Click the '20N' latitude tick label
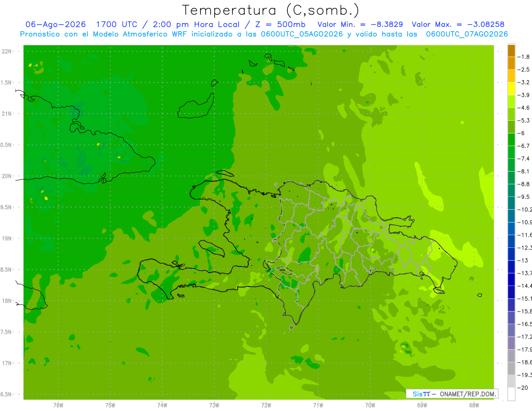 (8, 176)
